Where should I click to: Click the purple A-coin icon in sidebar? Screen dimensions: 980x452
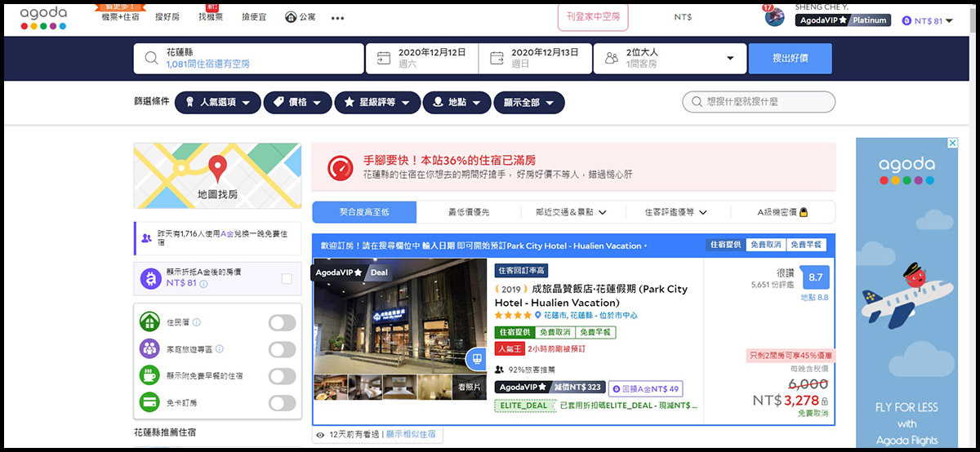(149, 278)
